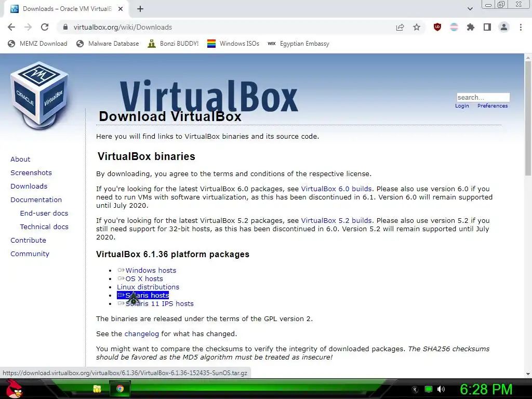Viewport: 532px width, 399px height.
Task: Expand the tab search chevron
Action: 470,9
